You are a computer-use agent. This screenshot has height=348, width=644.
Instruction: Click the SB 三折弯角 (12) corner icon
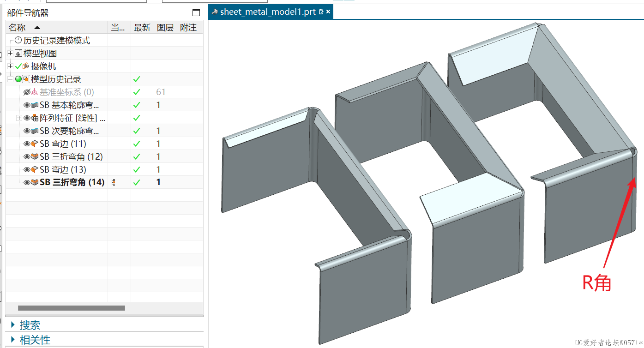[x=34, y=157]
